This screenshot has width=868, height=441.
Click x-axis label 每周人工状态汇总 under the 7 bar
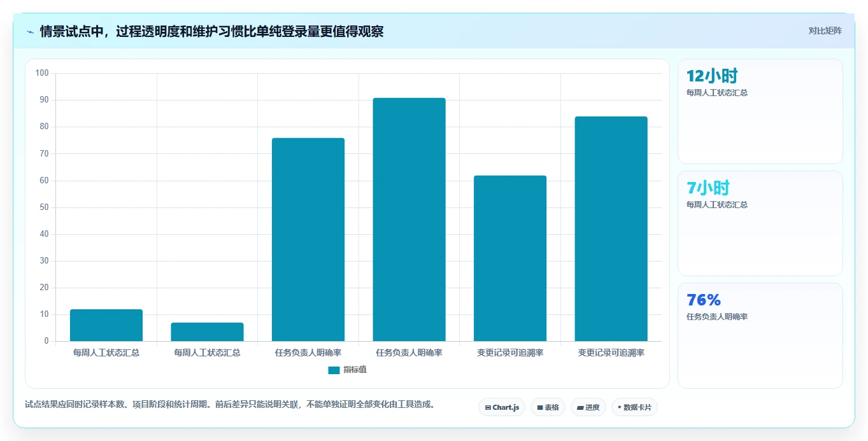tap(207, 353)
